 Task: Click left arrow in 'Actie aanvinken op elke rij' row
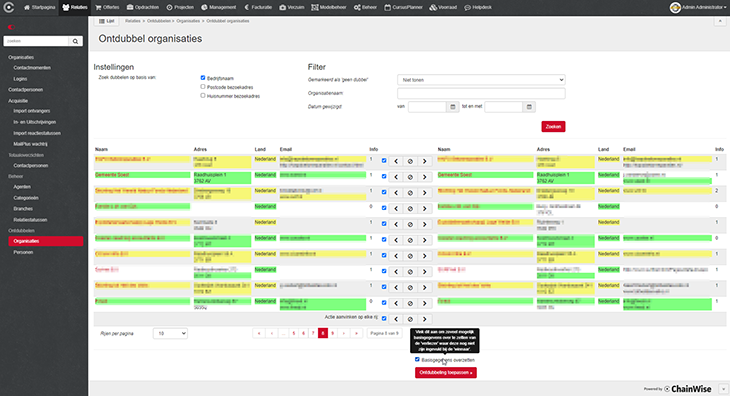tap(396, 319)
